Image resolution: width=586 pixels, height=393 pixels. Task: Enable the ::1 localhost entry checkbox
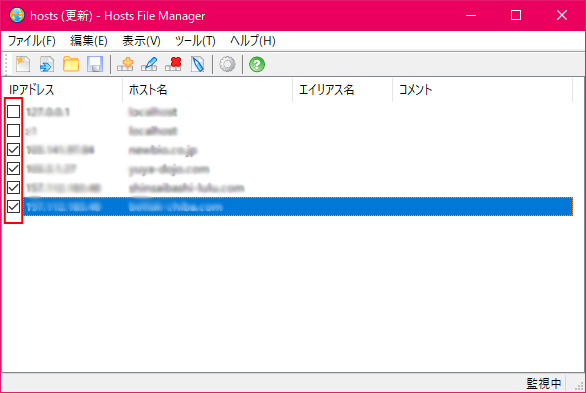(x=13, y=130)
